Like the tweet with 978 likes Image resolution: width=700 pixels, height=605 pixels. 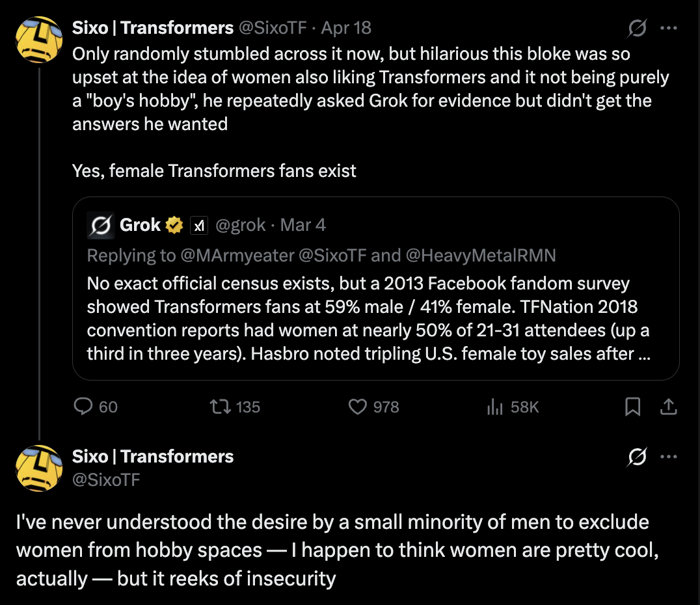pyautogui.click(x=373, y=407)
